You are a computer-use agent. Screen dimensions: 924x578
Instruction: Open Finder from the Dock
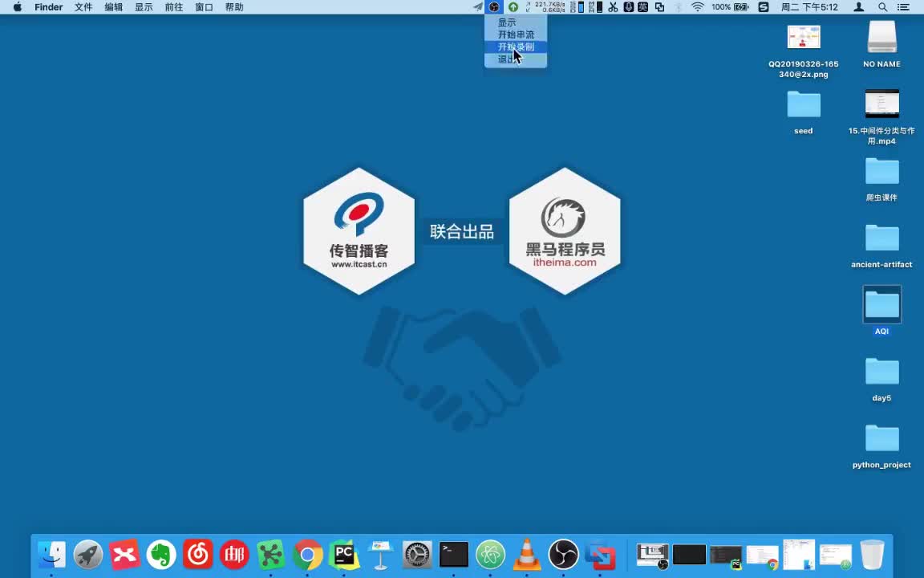pos(52,555)
